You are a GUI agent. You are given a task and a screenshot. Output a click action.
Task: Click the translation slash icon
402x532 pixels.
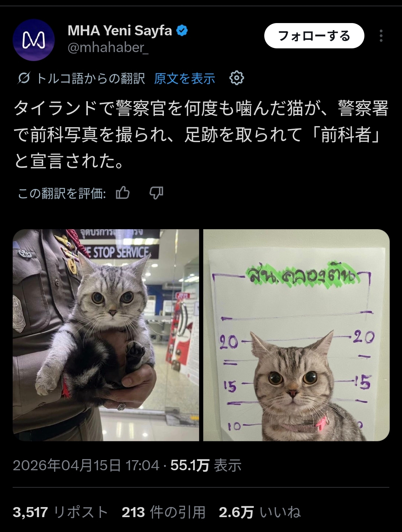(23, 78)
